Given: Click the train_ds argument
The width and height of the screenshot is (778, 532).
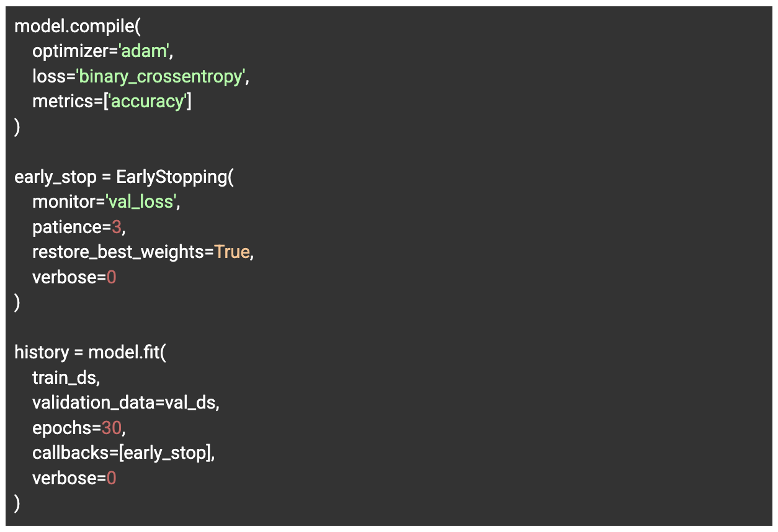Looking at the screenshot, I should coord(66,378).
